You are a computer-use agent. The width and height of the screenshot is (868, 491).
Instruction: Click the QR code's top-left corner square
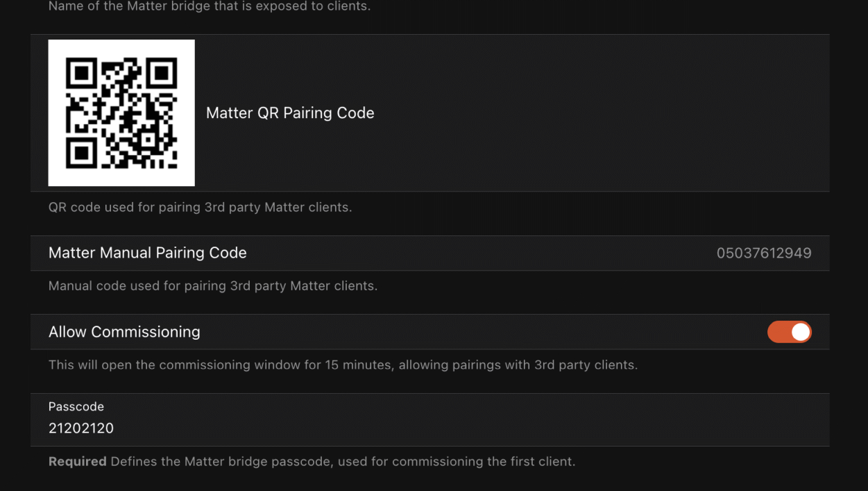82,72
